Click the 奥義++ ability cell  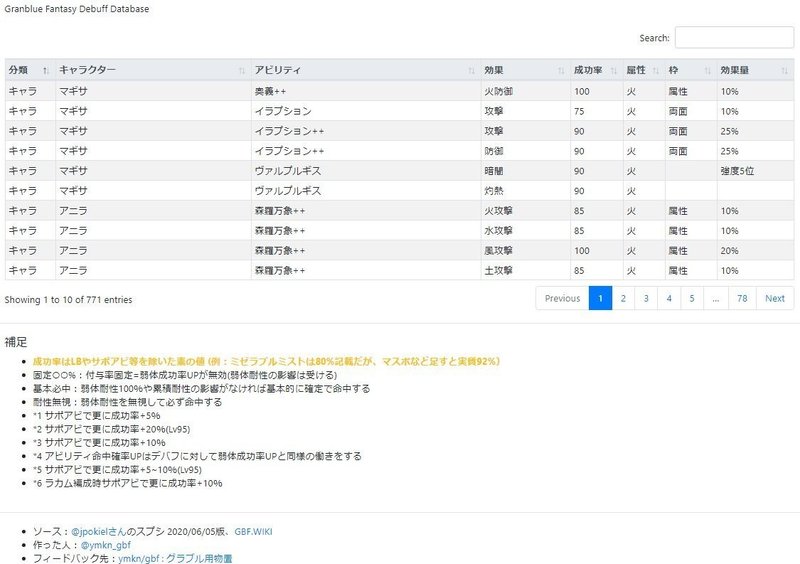(366, 91)
